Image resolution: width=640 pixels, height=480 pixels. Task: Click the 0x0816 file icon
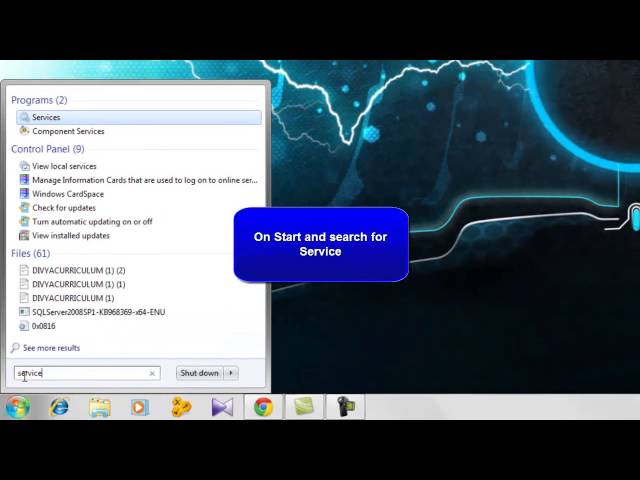click(24, 326)
